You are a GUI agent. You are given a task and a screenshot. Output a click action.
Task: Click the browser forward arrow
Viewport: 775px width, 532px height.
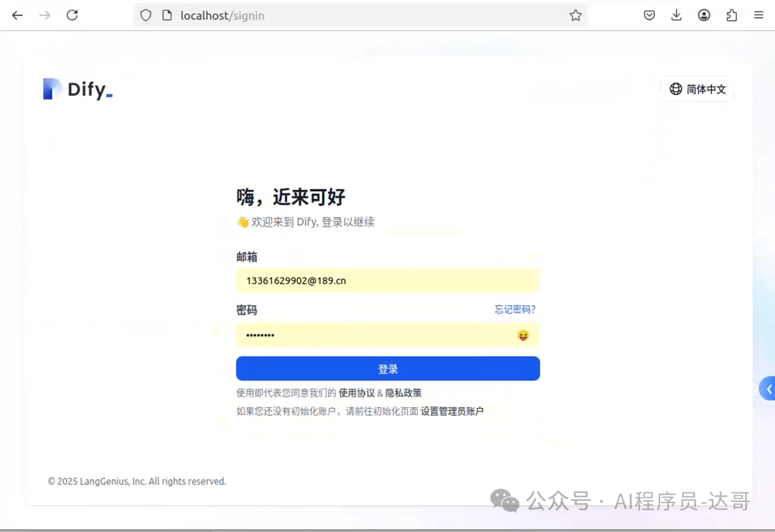44,15
